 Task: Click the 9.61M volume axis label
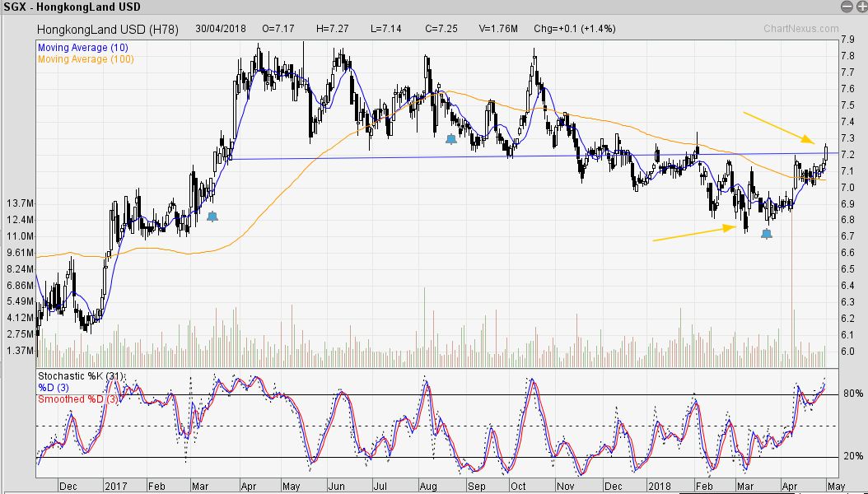click(x=20, y=253)
